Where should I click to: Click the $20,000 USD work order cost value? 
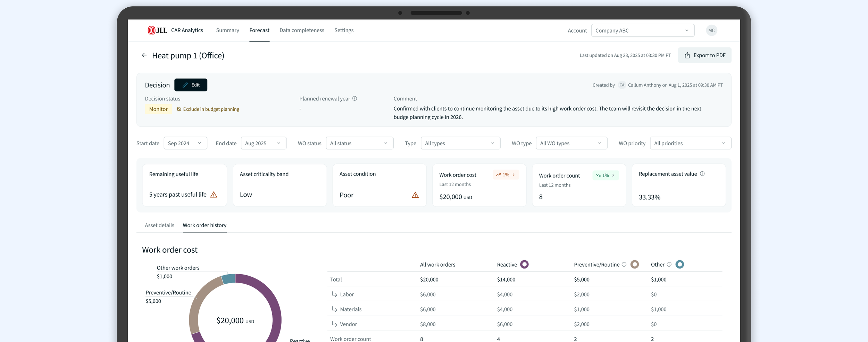[456, 197]
